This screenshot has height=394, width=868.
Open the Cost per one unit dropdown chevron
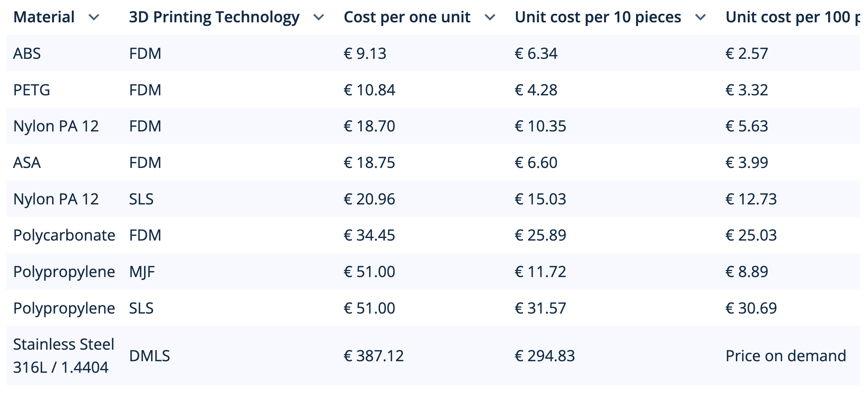[490, 18]
